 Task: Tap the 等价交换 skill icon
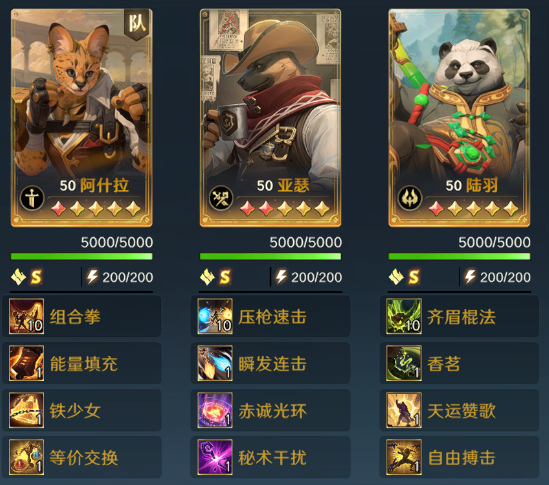click(26, 457)
